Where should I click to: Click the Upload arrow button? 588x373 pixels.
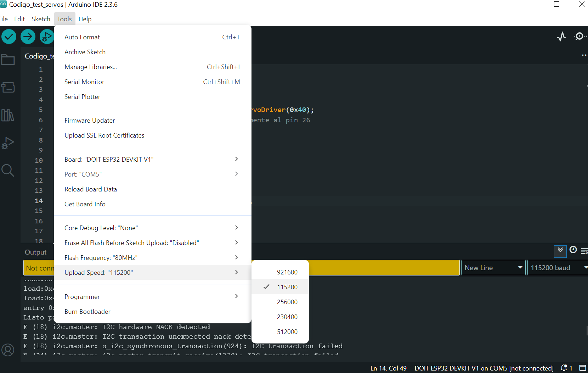point(28,37)
